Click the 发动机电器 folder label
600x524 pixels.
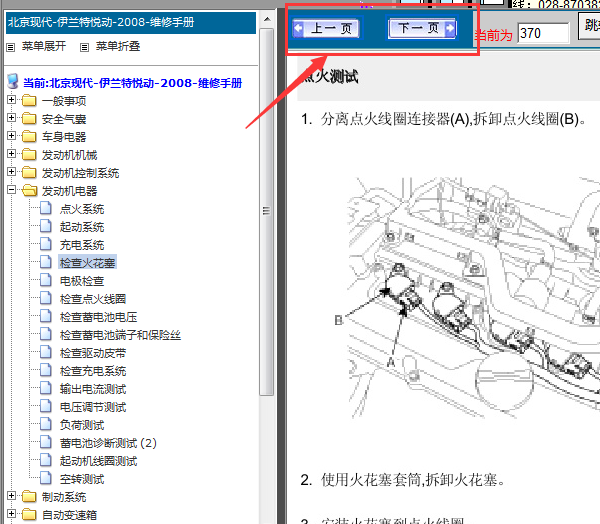(69, 191)
